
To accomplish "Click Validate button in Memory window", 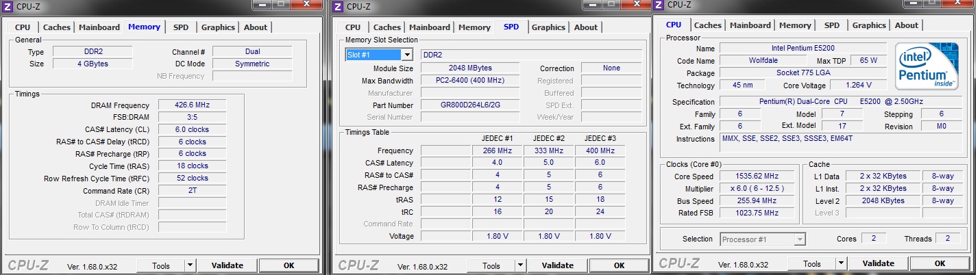I will point(227,265).
